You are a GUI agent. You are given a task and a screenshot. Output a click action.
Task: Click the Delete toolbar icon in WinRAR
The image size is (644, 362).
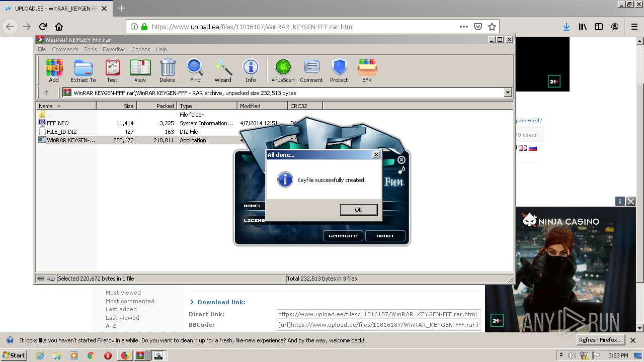pos(168,70)
